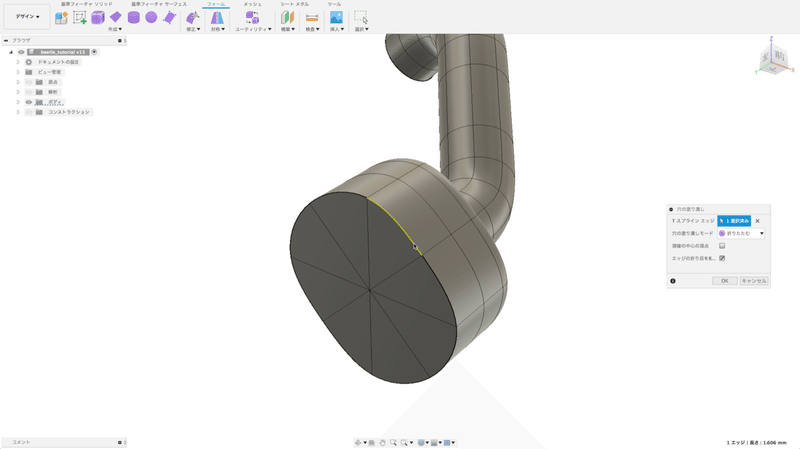Click the info icon in Fill Hole dialog
The height and width of the screenshot is (449, 800).
pyautogui.click(x=673, y=281)
